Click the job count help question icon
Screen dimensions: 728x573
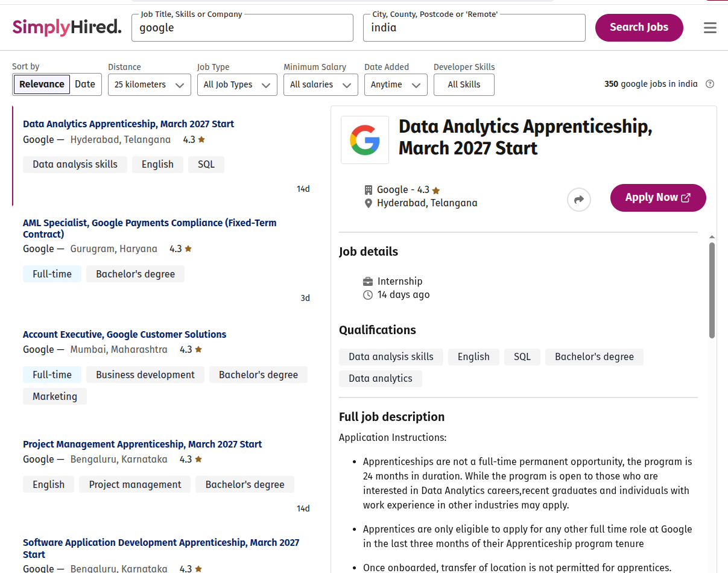point(710,84)
